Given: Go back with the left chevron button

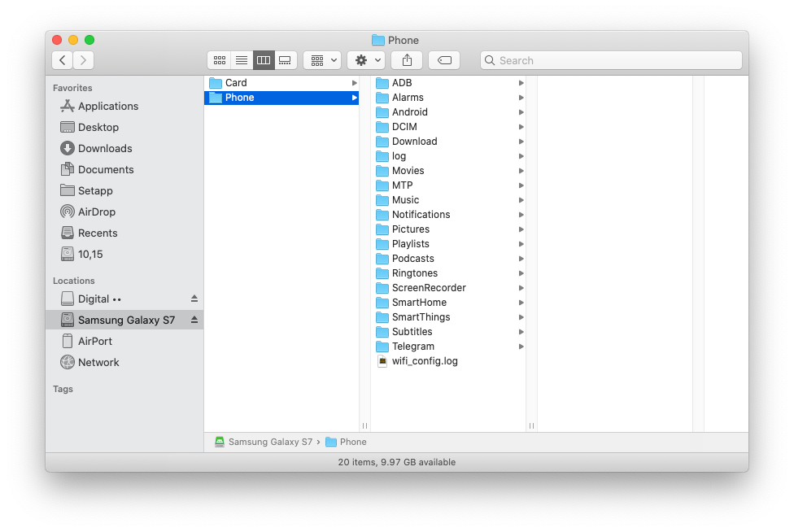Looking at the screenshot, I should pyautogui.click(x=63, y=60).
